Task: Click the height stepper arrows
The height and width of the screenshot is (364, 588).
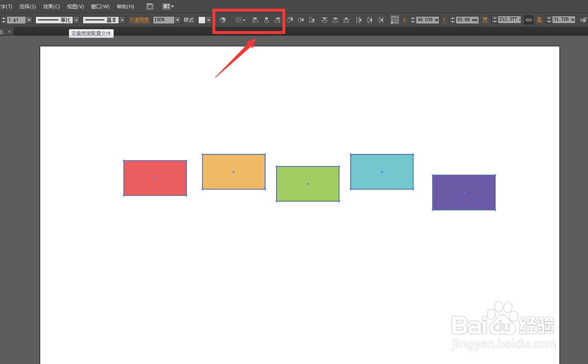Action: click(x=549, y=20)
